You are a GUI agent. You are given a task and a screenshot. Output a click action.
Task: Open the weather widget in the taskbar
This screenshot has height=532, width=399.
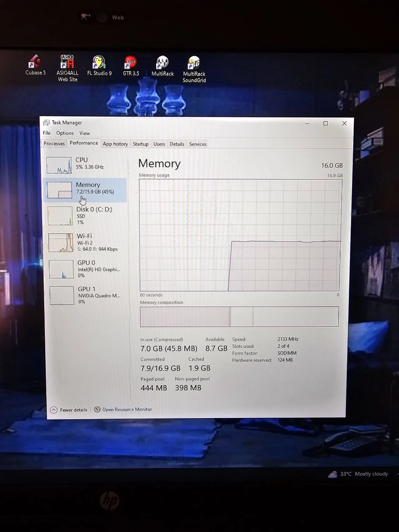tap(358, 474)
